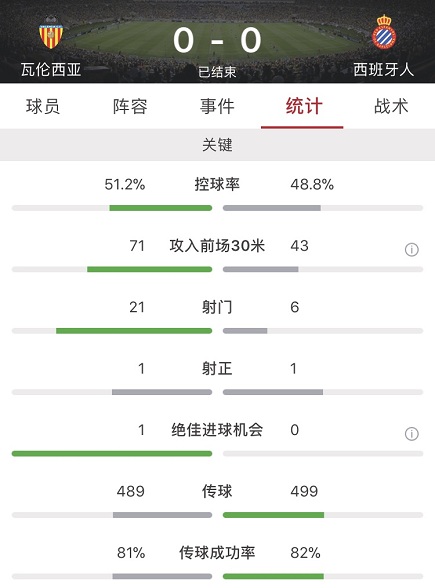
Task: Tap the Espanyol team crest
Action: tap(384, 32)
